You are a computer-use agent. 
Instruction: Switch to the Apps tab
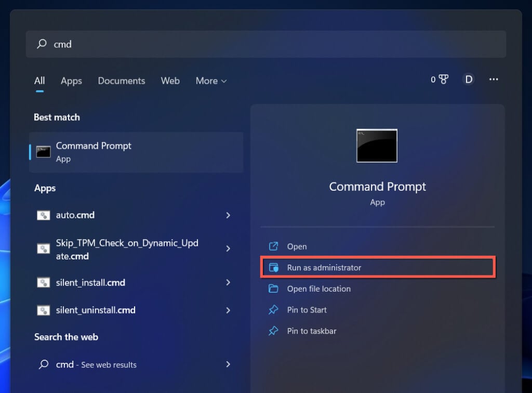coord(71,81)
